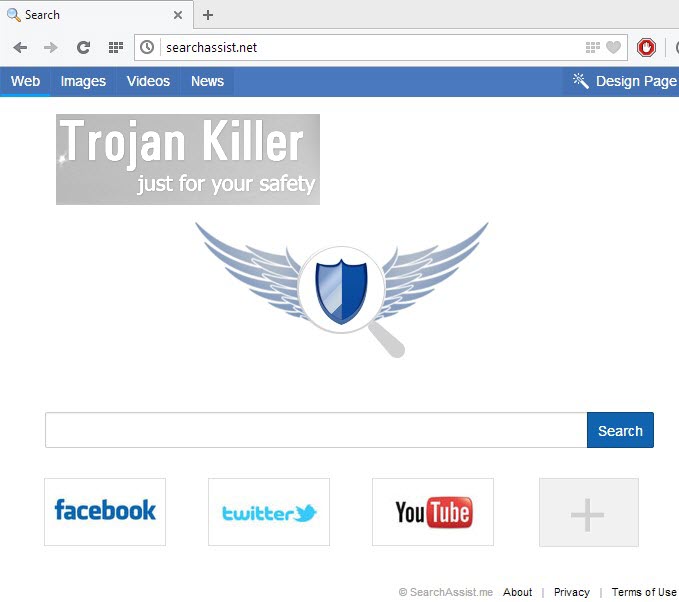Image resolution: width=679 pixels, height=602 pixels.
Task: Open a new tab with plus button
Action: click(208, 15)
